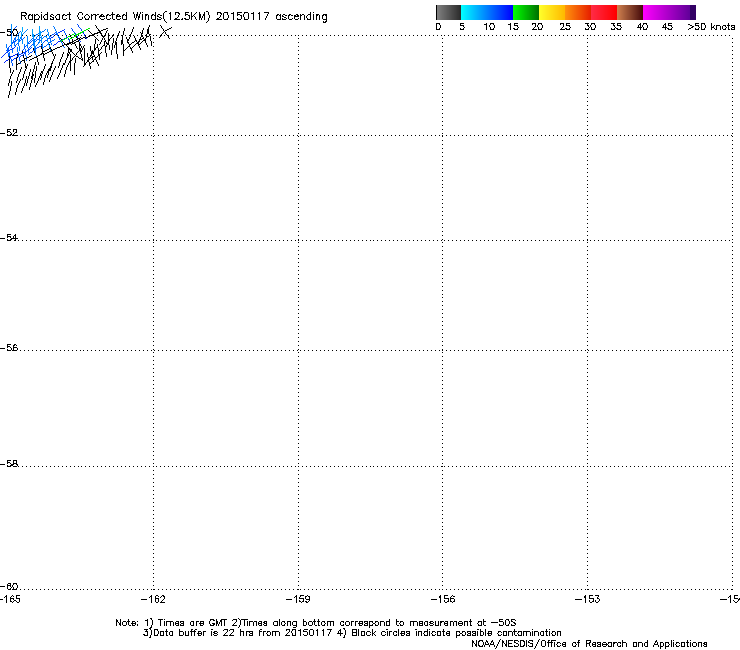Click the isolated black X marker near -162

point(165,32)
